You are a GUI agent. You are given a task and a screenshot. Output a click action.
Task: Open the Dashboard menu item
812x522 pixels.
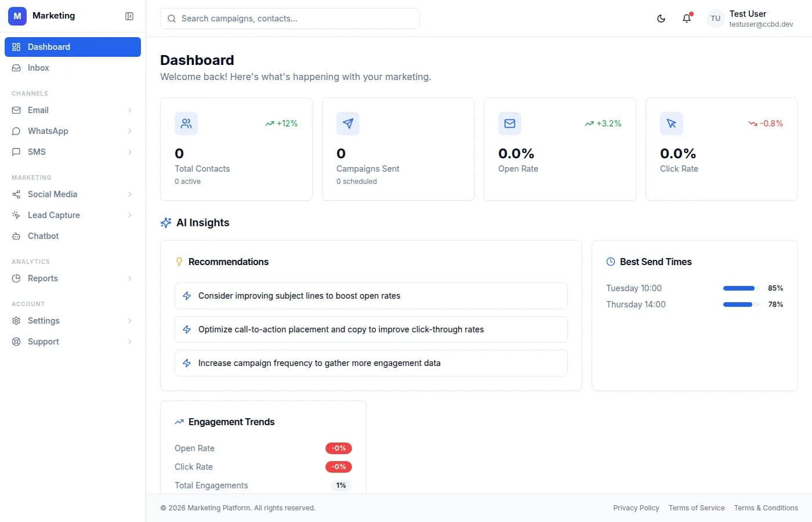tap(72, 47)
